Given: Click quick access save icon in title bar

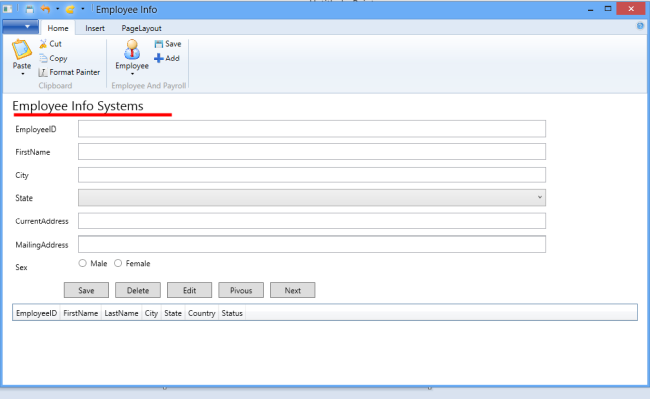Looking at the screenshot, I should (x=29, y=9).
